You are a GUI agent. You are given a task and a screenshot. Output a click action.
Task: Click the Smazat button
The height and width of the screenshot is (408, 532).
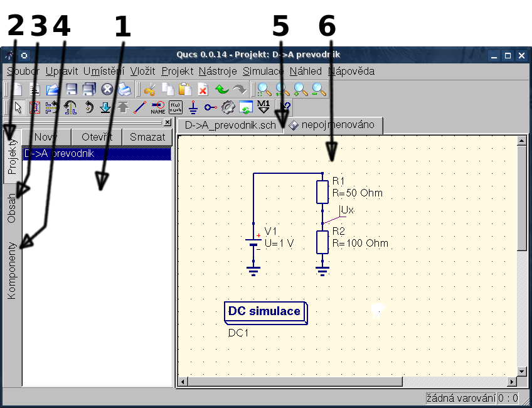(147, 137)
